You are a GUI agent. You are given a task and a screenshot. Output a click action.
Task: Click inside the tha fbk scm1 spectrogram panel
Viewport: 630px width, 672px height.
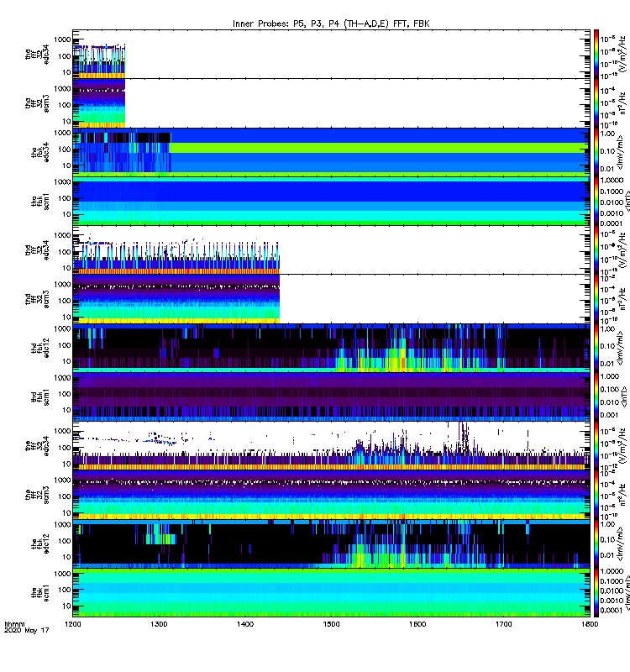click(x=331, y=202)
